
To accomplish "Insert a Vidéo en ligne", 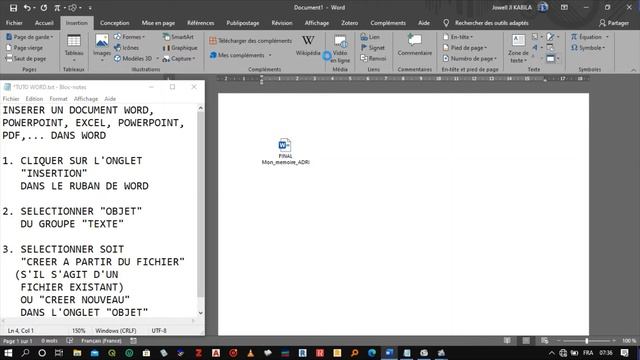I will click(x=340, y=49).
